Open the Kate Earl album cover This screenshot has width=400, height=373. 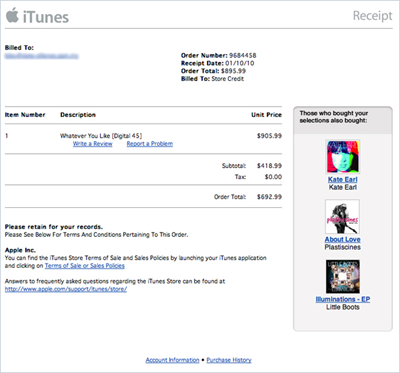point(342,157)
